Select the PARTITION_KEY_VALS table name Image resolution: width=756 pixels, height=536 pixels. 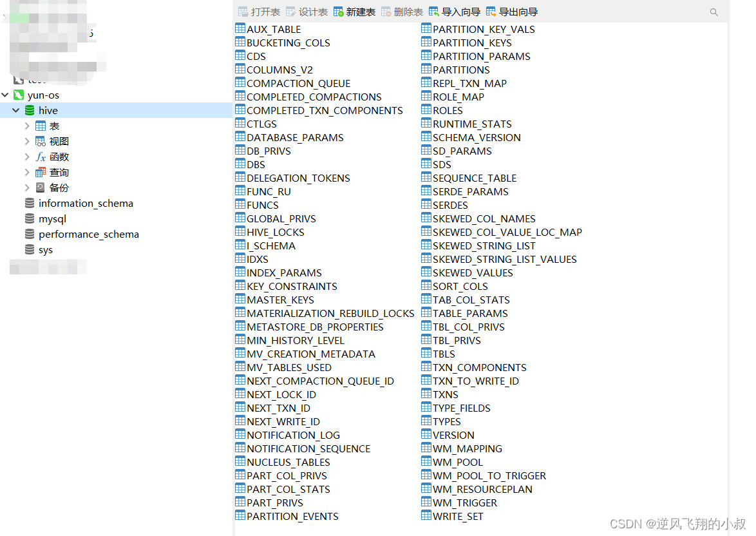tap(484, 30)
